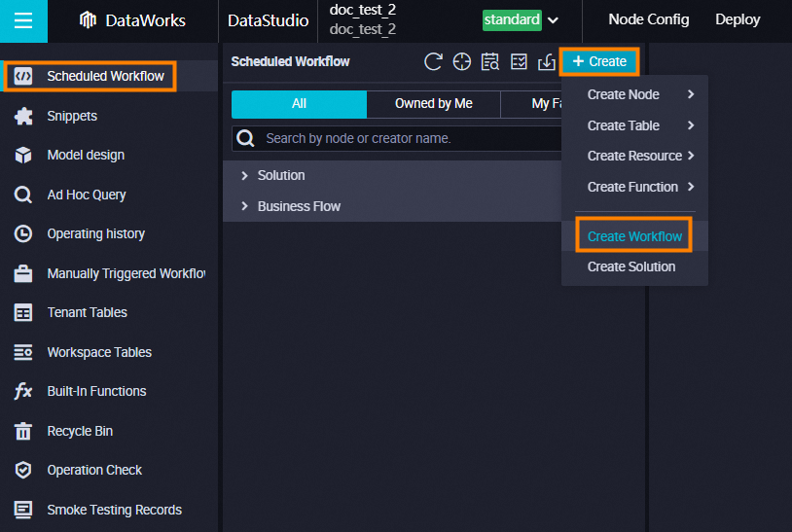Expand the Solution tree node
The height and width of the screenshot is (532, 792).
(x=244, y=176)
